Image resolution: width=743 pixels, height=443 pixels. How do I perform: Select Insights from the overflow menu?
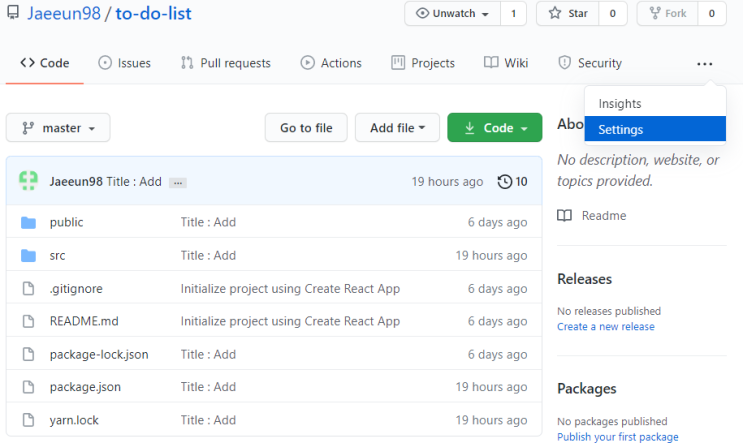tap(620, 104)
